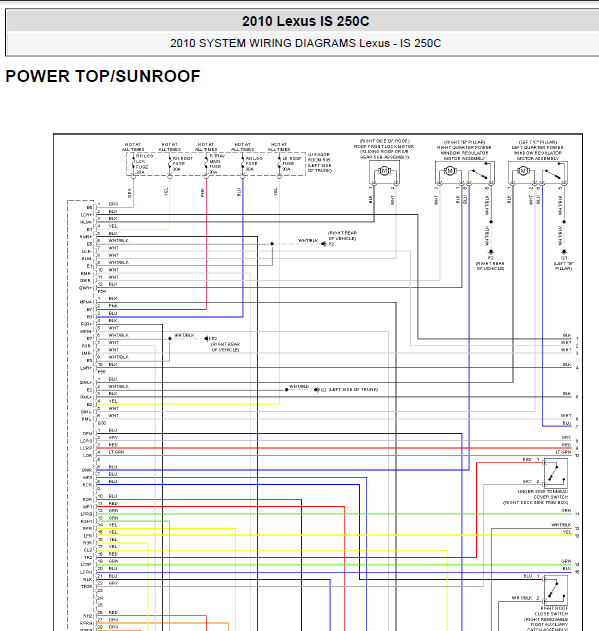Click the LH ROOF 30A fuse symbol
Image resolution: width=599 pixels, height=631 pixels.
(279, 165)
